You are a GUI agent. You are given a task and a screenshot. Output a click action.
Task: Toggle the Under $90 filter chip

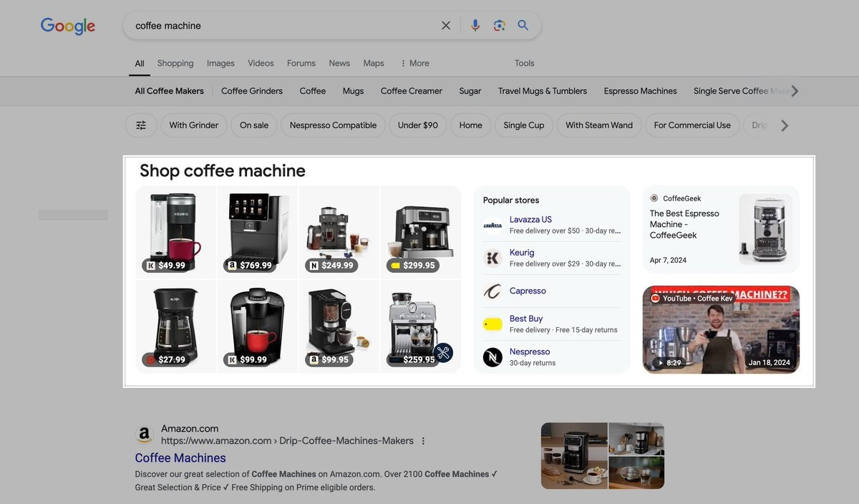(418, 125)
